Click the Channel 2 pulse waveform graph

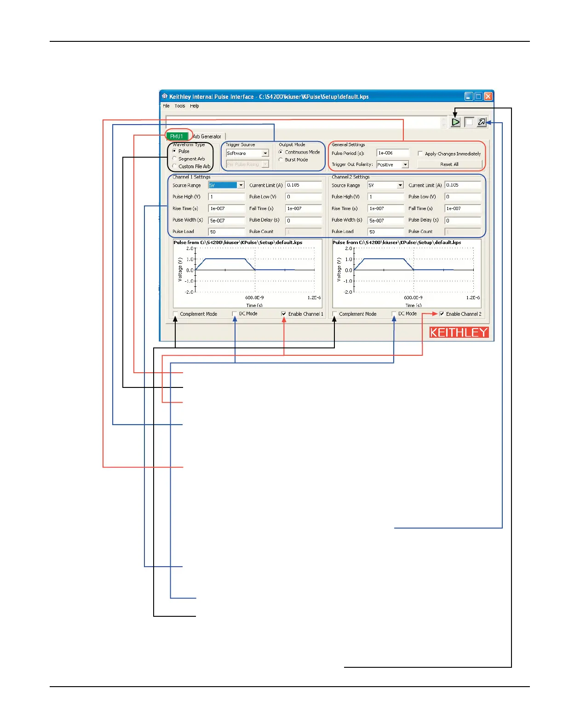click(x=407, y=273)
